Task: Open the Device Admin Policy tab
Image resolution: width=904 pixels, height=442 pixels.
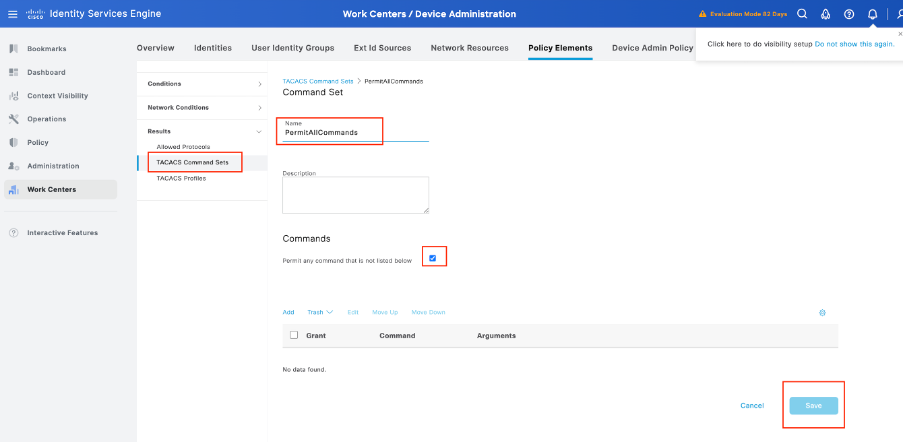Action: click(x=653, y=48)
